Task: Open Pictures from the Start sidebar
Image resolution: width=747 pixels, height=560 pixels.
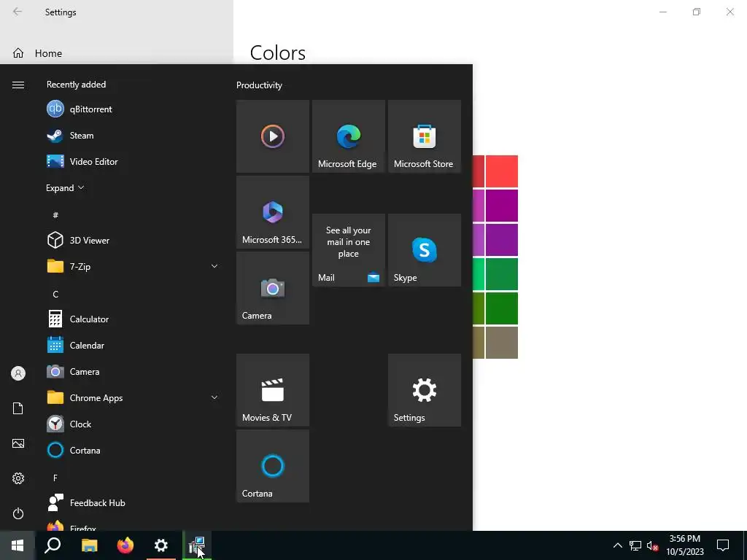Action: pyautogui.click(x=18, y=443)
